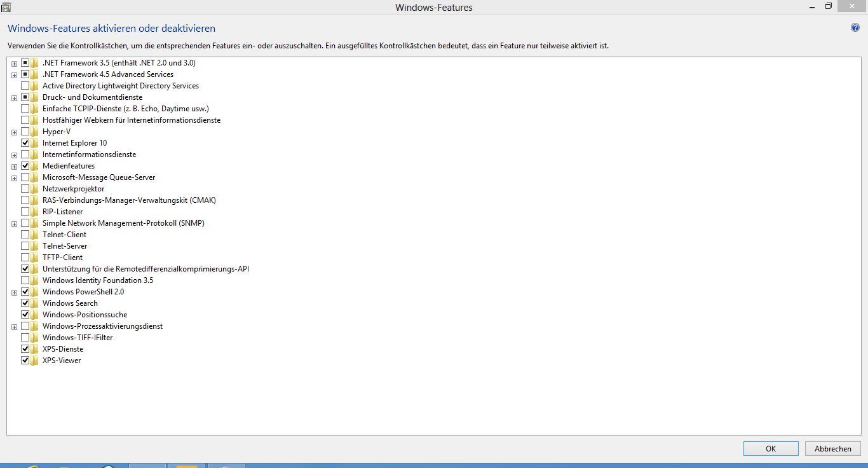Click folder icon of Windows Identity Foundation 3.5
The image size is (868, 468).
click(x=34, y=280)
